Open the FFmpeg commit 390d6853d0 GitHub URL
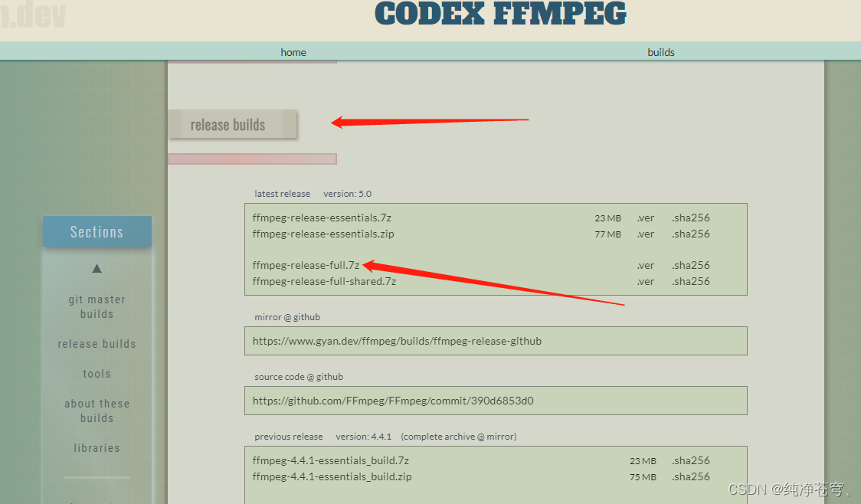Screen dimensions: 861x504 393,401
